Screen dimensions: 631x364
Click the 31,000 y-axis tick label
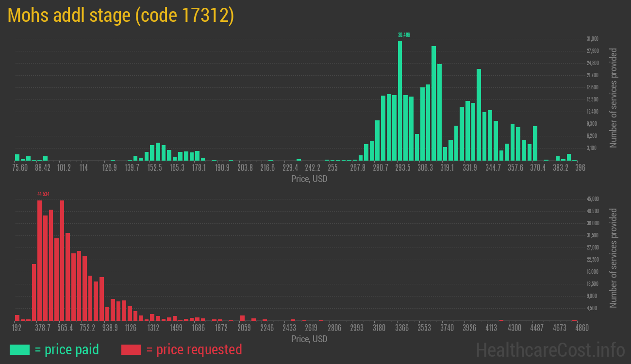coord(592,39)
